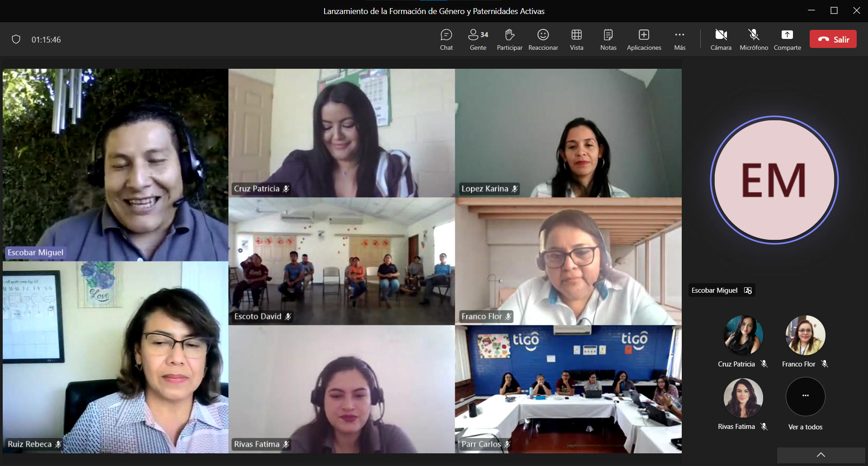Viewport: 868px width, 466px height.
Task: Leave the meeting with Salir
Action: (833, 39)
